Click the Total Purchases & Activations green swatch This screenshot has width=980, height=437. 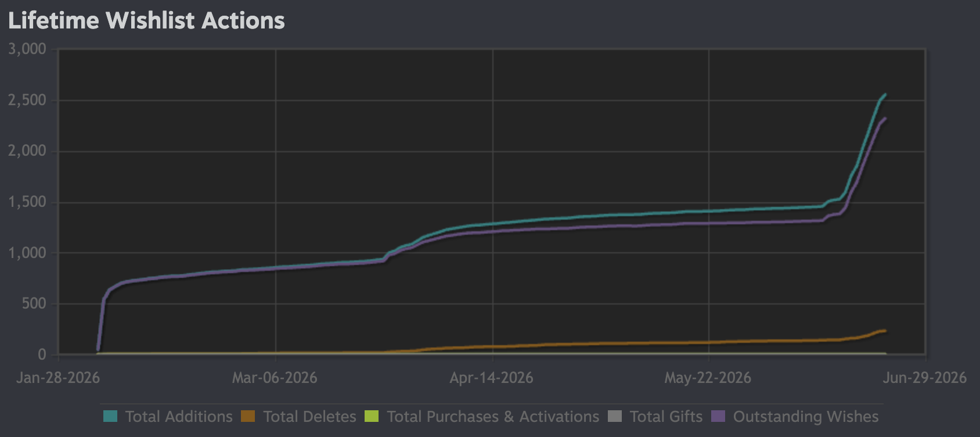coord(372,416)
